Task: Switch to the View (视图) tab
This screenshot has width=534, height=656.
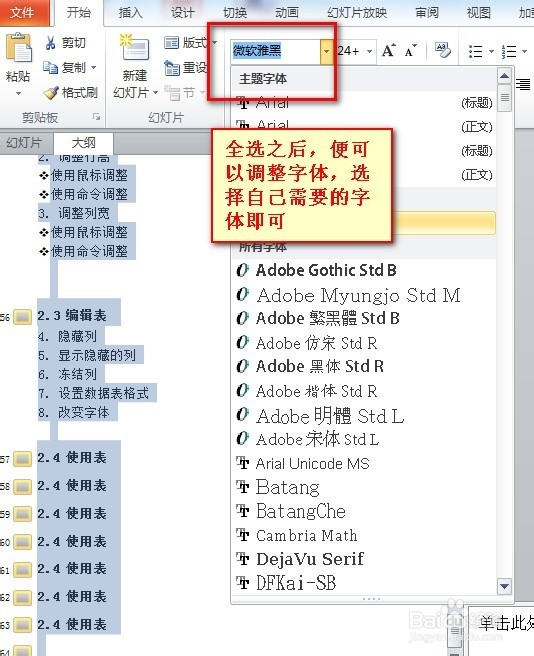Action: coord(479,13)
